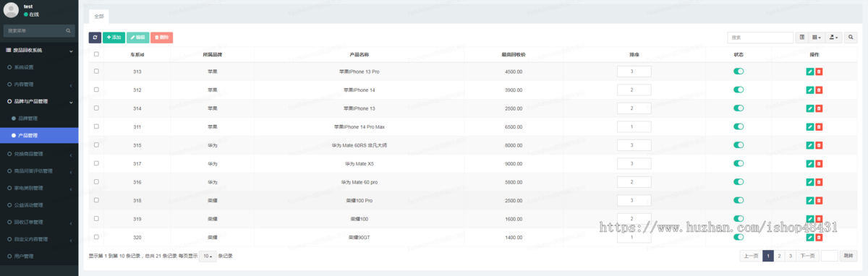Image resolution: width=868 pixels, height=276 pixels.
Task: Delete row 314 with trash icon
Action: pos(819,108)
